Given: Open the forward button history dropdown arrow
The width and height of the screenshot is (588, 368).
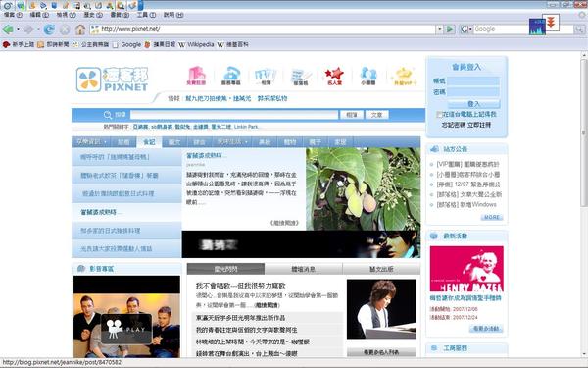Looking at the screenshot, I should [x=38, y=29].
